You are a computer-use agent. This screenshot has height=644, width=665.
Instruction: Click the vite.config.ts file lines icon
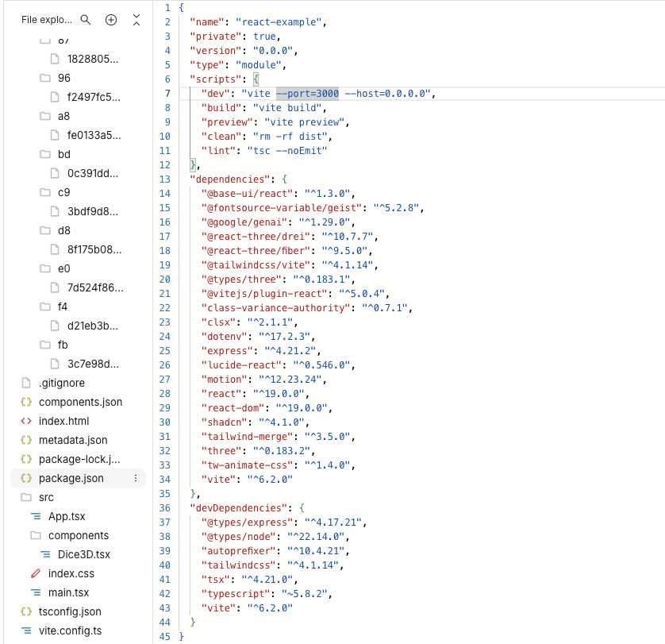(26, 631)
